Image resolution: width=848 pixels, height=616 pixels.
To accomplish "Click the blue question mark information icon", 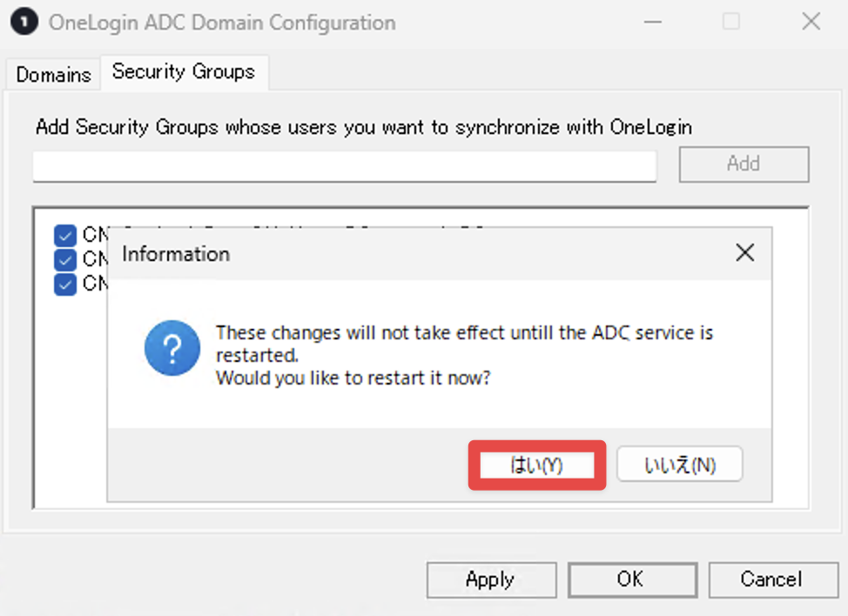I will coord(172,348).
